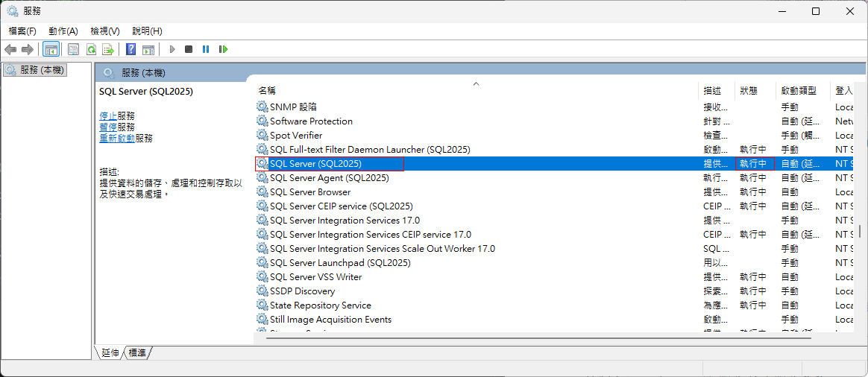Click the Pause Service toolbar icon

(x=206, y=50)
